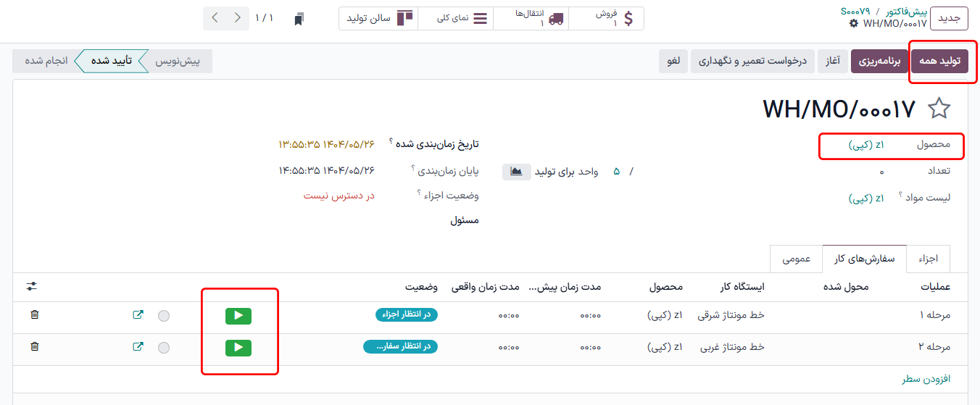Viewport: 980px width, 405px height.
Task: Select the انجام شده status stage
Action: (x=46, y=61)
